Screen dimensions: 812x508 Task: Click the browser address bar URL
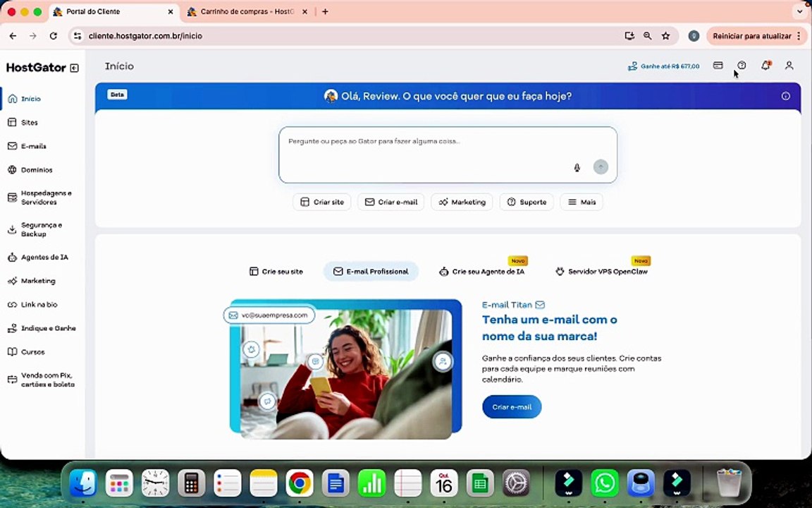(x=145, y=36)
